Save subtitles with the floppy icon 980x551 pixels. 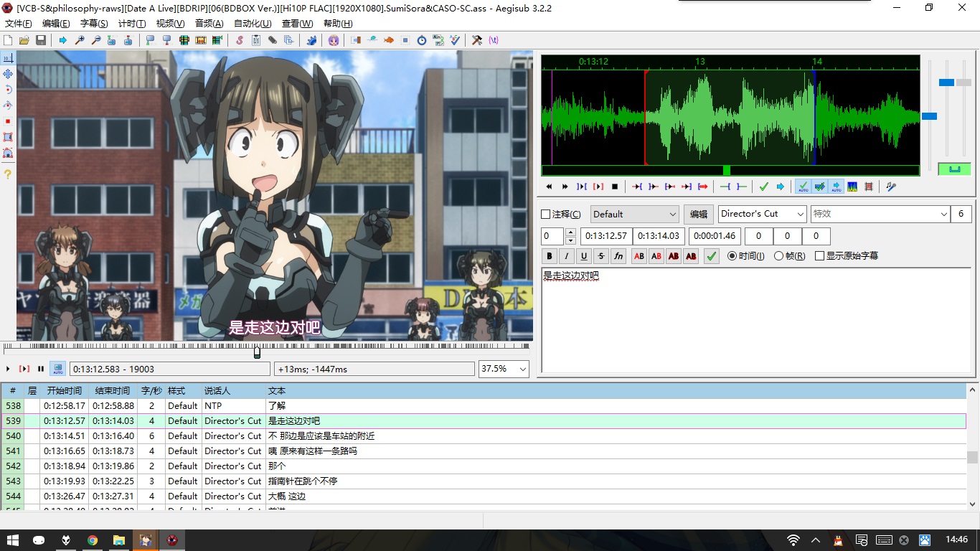pyautogui.click(x=40, y=40)
